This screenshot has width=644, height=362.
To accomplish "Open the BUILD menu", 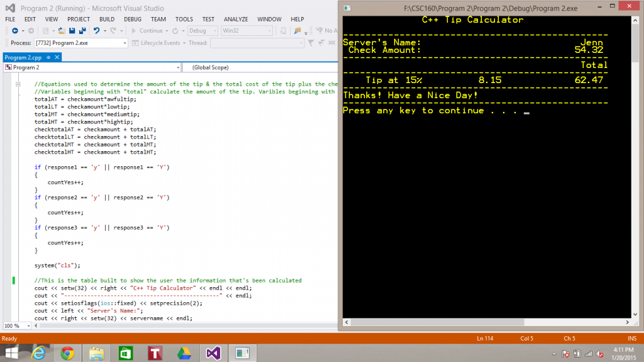I will coord(107,20).
